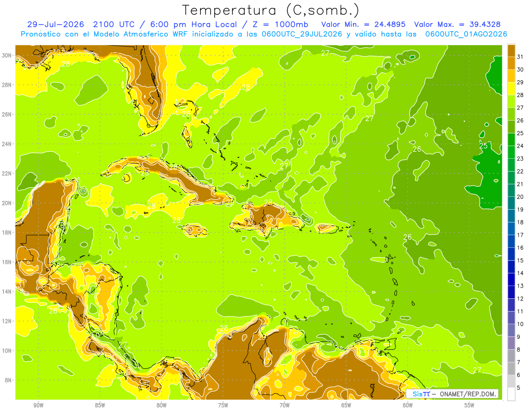Click the colorbar segment between labels 30 and 31
Image resolution: width=532 pixels, height=411 pixels.
(x=511, y=63)
